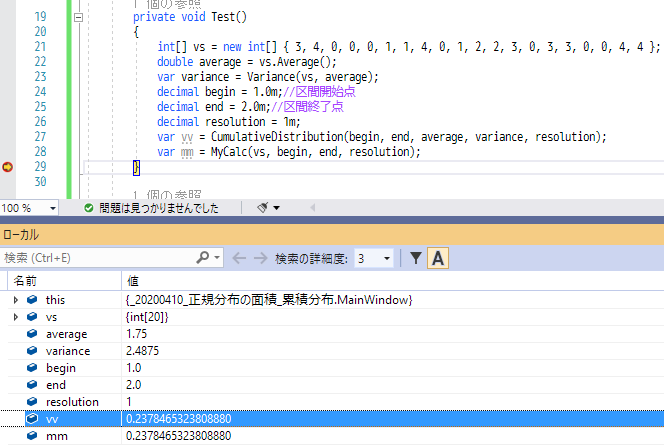664x448 pixels.
Task: Click the MainWindow value of 'this'
Action: (269, 300)
